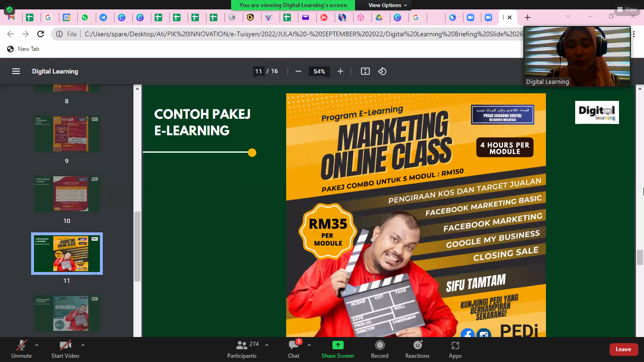The width and height of the screenshot is (644, 362).
Task: Open the New Tab bookmark
Action: (x=23, y=49)
